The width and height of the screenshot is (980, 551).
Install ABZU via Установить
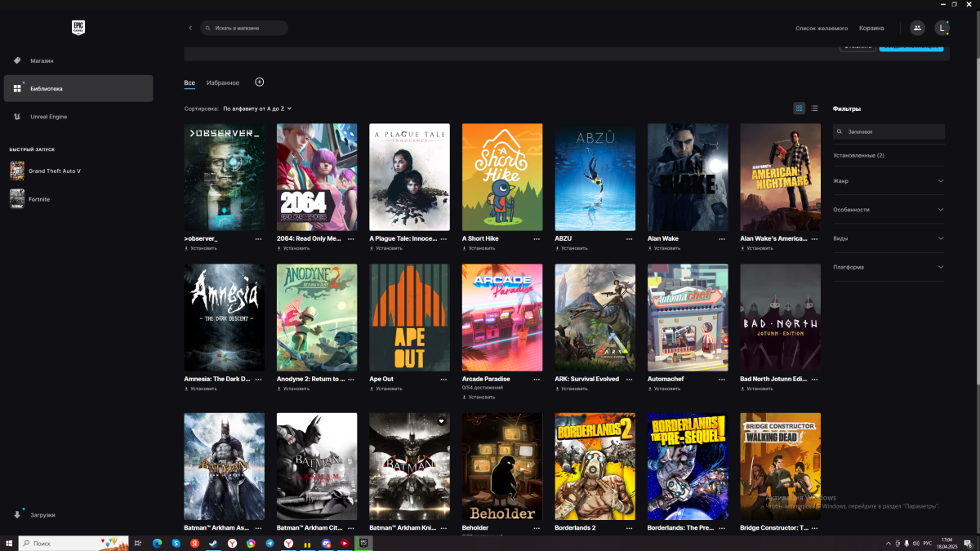tap(571, 248)
